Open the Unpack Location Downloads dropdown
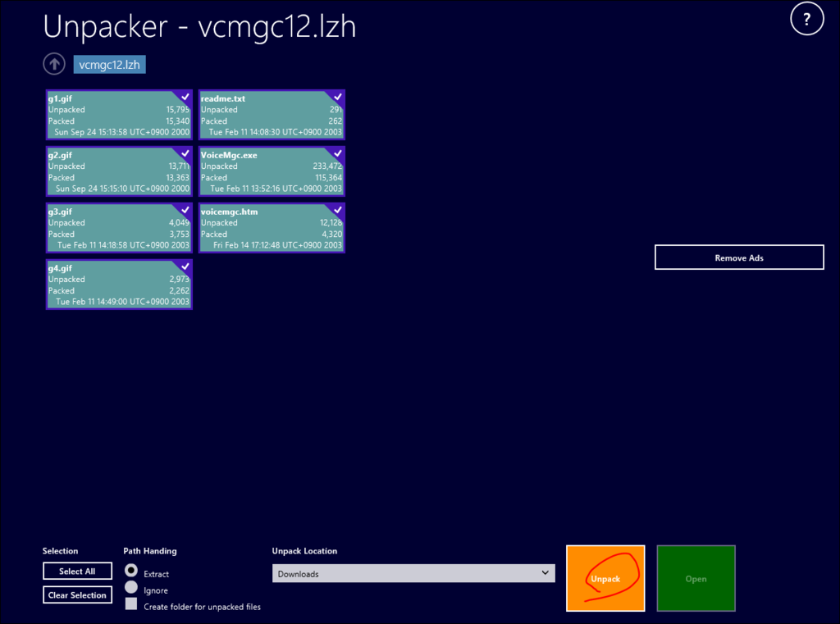This screenshot has width=840, height=624. tap(413, 573)
